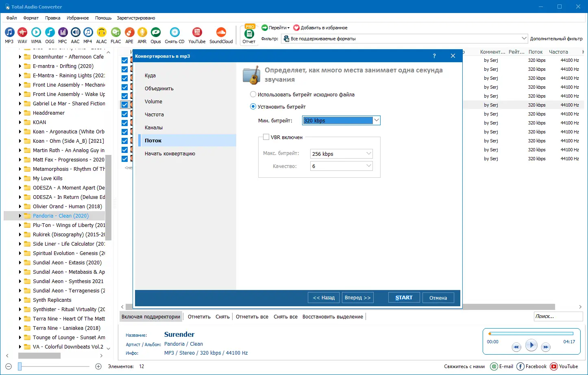Select the APE format icon
This screenshot has width=588, height=375.
129,33
